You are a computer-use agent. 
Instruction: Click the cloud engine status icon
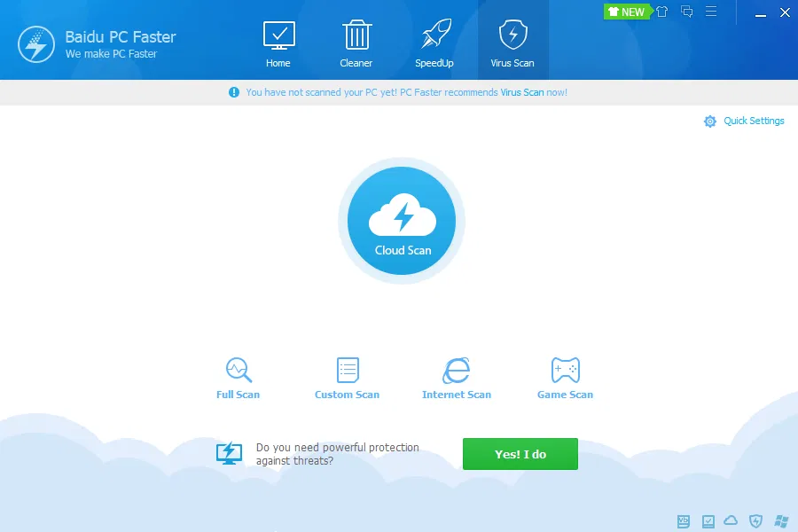(731, 520)
